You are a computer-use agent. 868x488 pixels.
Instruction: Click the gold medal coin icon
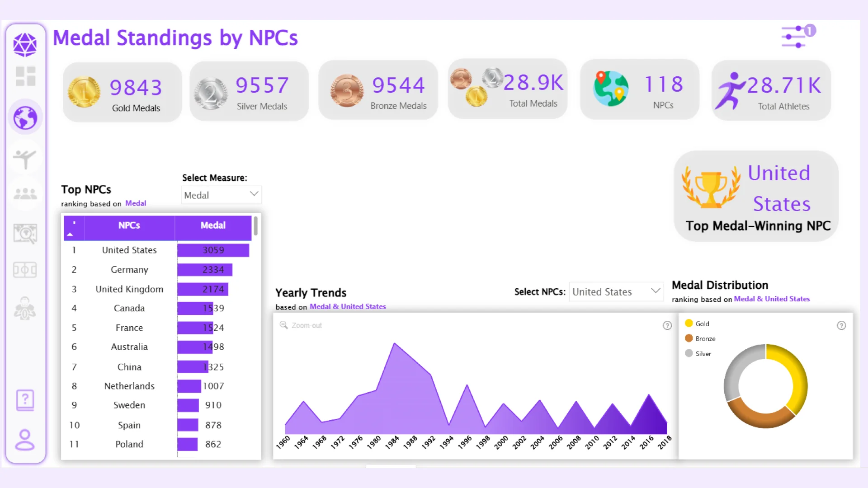point(84,92)
